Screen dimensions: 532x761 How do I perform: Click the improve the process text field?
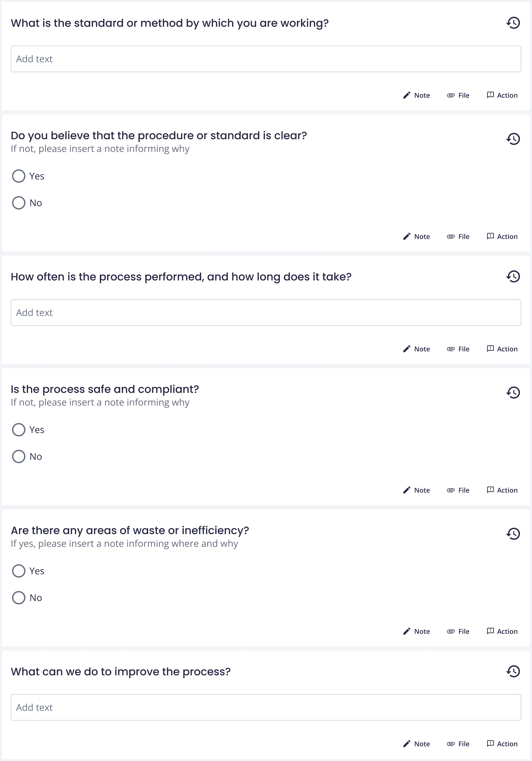pyautogui.click(x=266, y=708)
